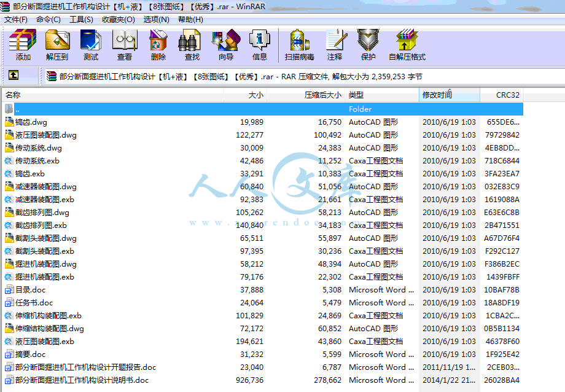Click the WinRAR icon in title bar

pos(5,7)
